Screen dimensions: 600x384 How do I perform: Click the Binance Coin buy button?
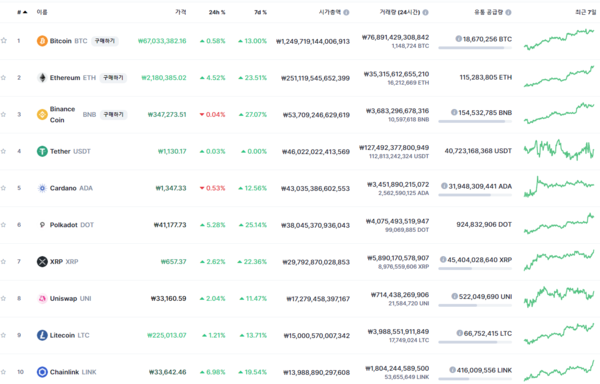(x=114, y=114)
